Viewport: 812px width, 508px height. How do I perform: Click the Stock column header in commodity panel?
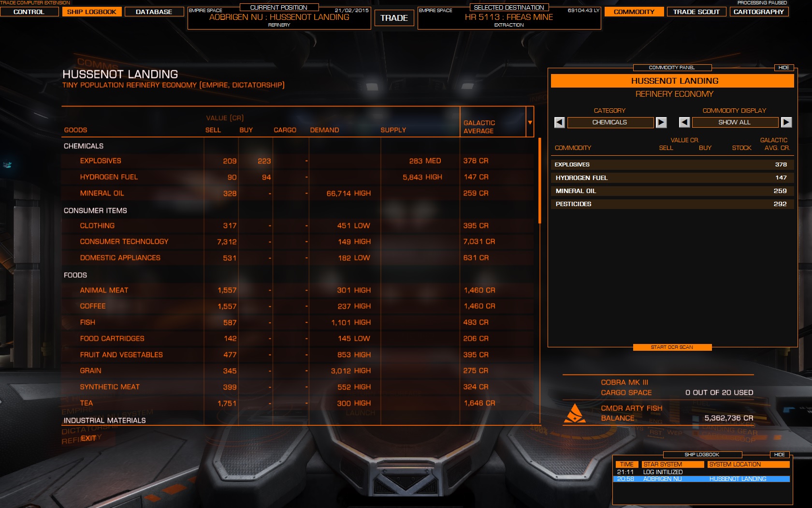pyautogui.click(x=742, y=148)
